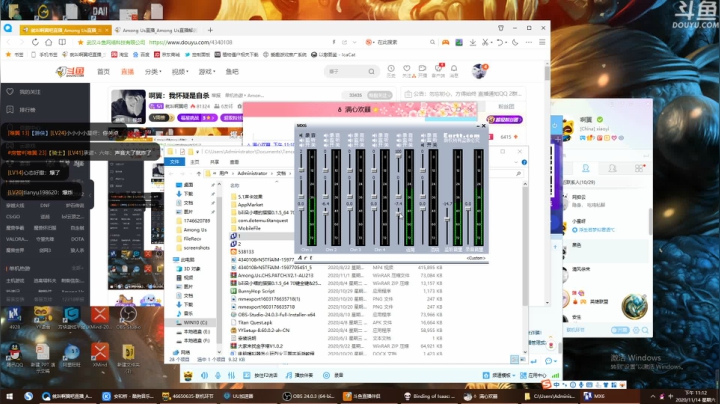This screenshot has height=404, width=720.
Task: Open the blue help icon in File Explorer
Action: 524,162
